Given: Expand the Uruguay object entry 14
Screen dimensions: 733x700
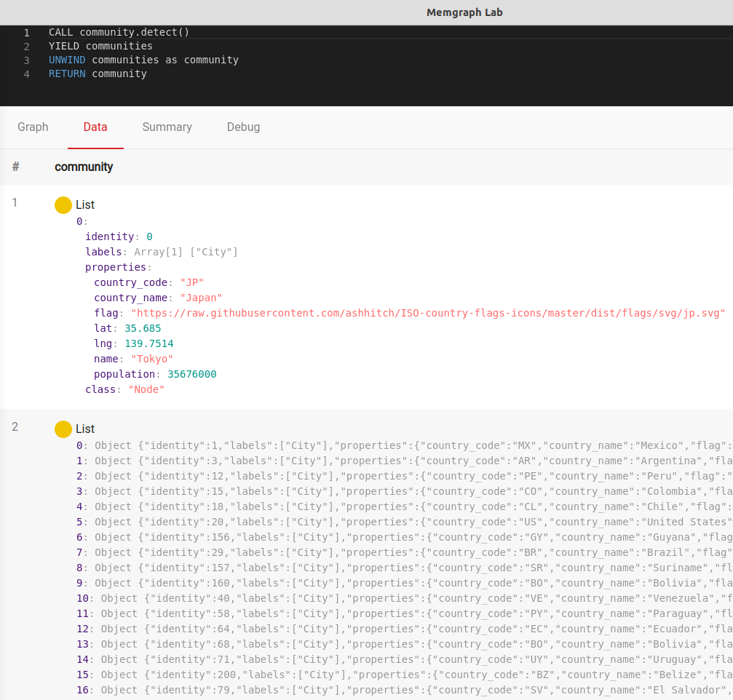Looking at the screenshot, I should [405, 659].
